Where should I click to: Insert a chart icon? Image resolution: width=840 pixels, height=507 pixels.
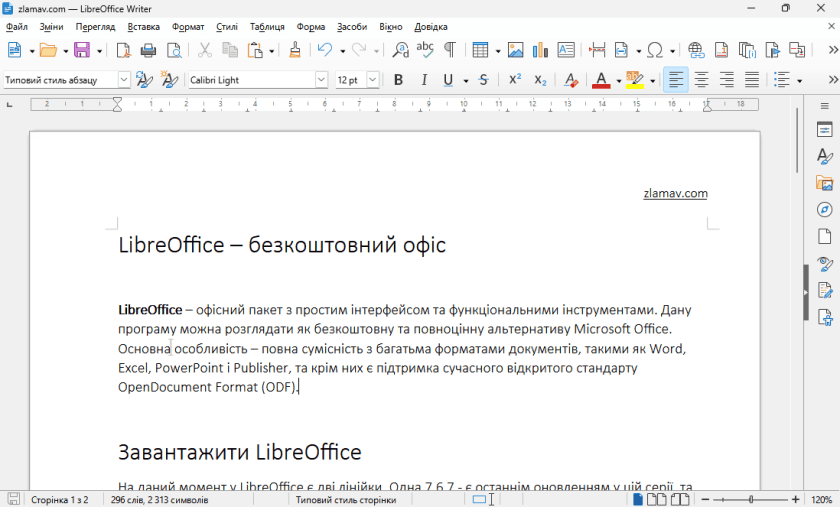[x=540, y=50]
